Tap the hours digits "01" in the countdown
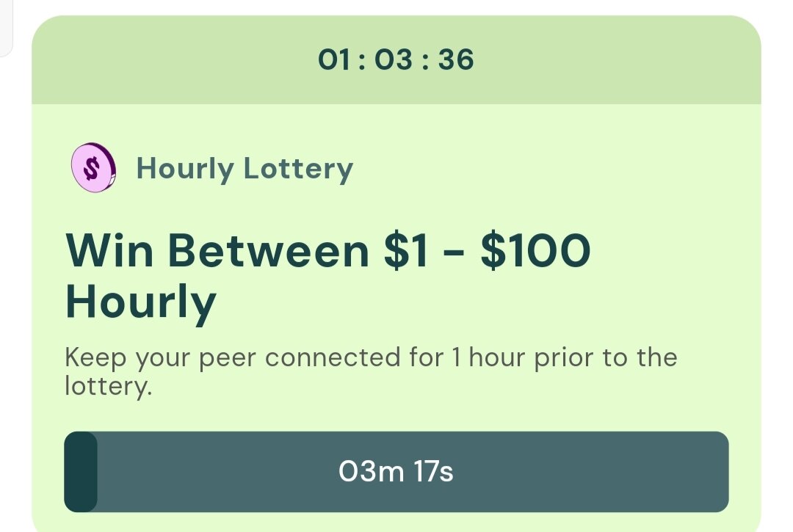 pos(336,59)
